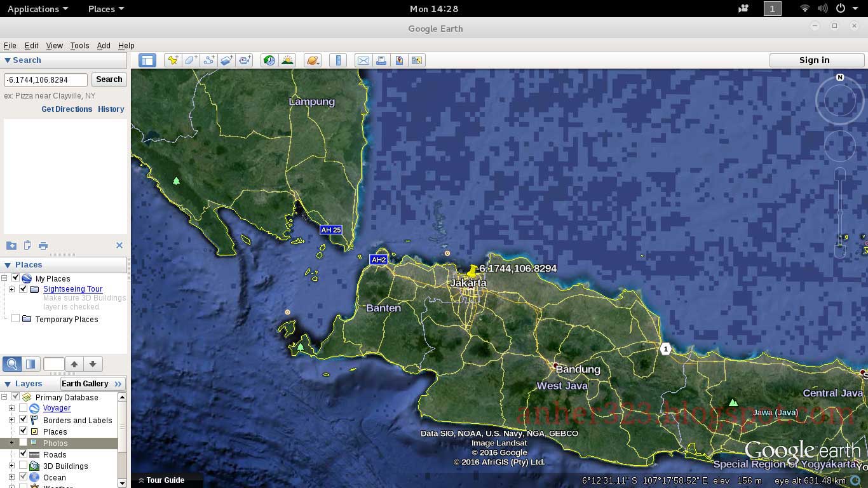Uncheck the Roads layer checkbox
Viewport: 868px width, 488px height.
tap(24, 454)
